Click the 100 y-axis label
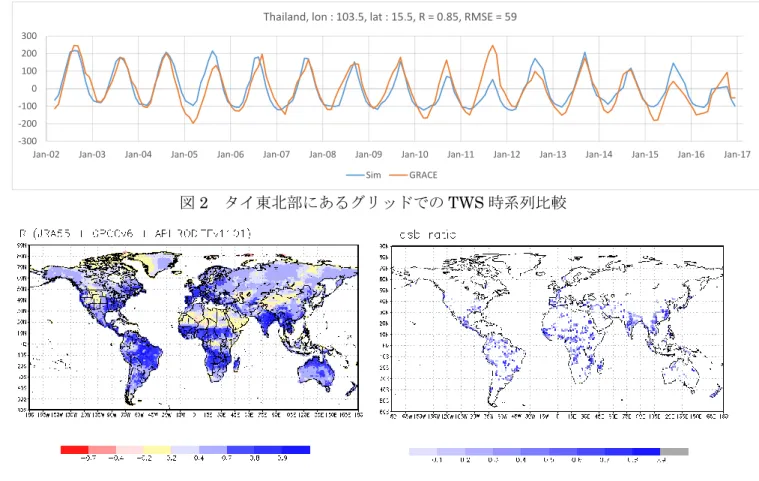 (29, 71)
